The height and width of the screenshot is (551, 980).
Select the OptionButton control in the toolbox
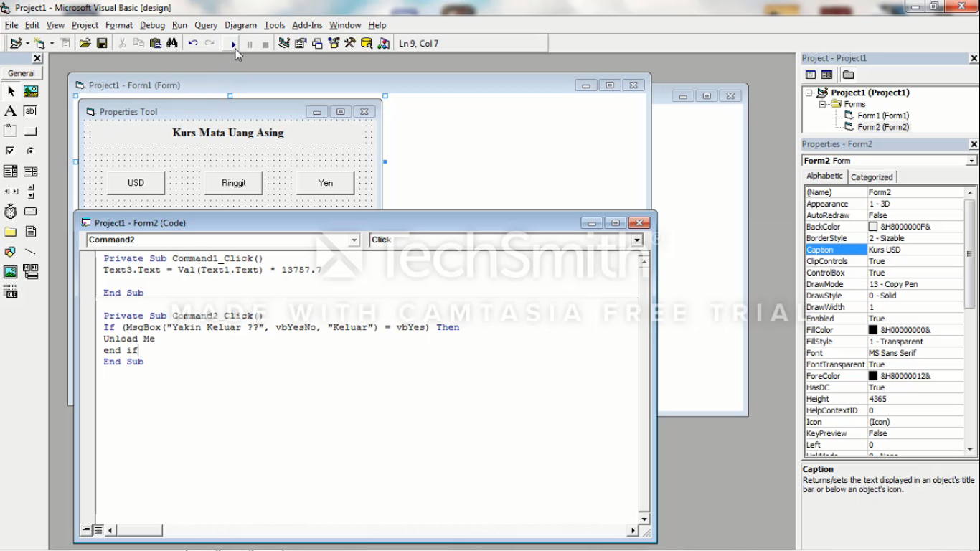coord(30,151)
